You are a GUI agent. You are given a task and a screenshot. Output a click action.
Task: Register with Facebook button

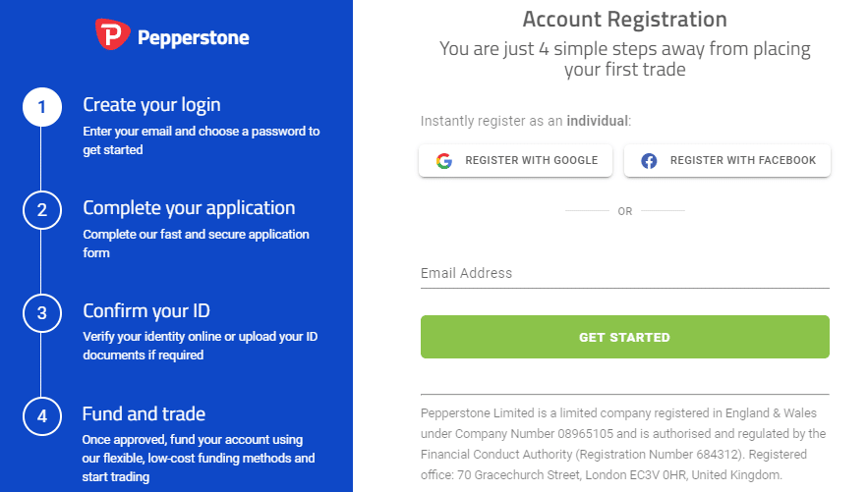coord(727,161)
